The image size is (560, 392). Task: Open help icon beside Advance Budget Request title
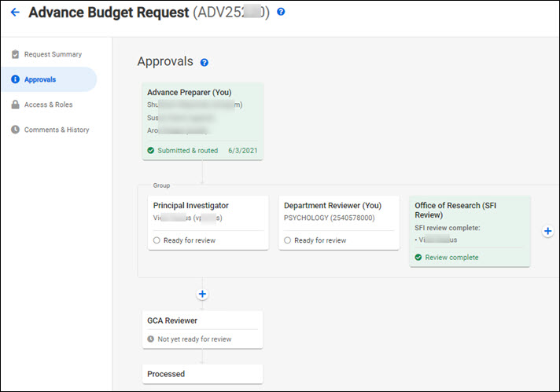click(x=281, y=12)
